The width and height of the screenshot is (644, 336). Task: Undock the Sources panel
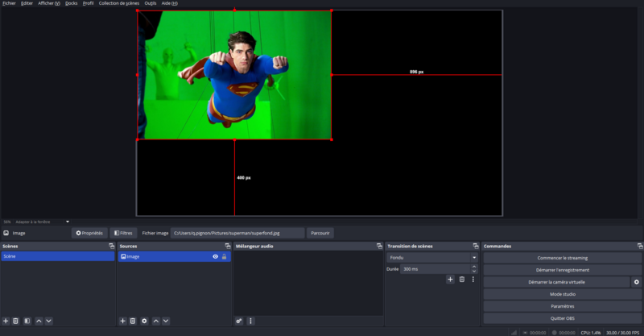[x=228, y=246]
